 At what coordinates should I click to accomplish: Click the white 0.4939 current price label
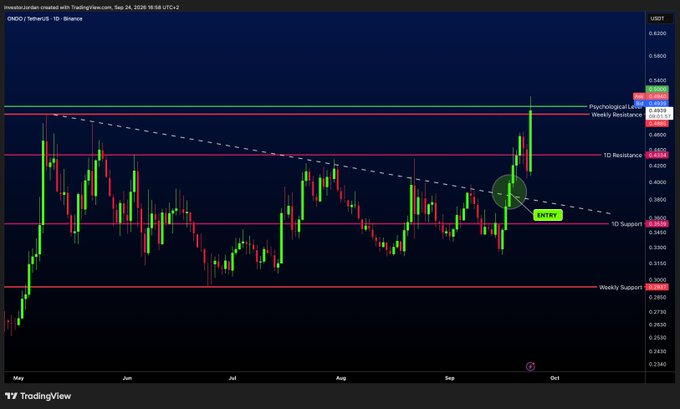(659, 113)
